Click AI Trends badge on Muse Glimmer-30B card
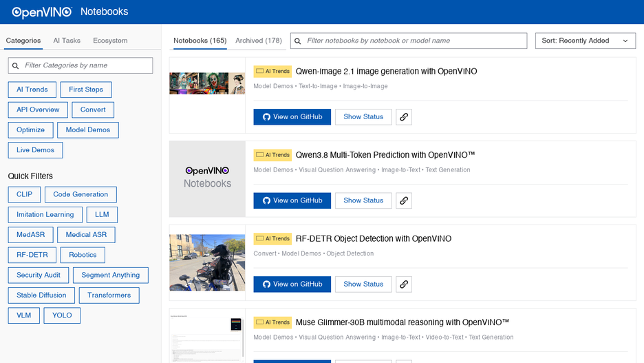Viewport: 644px width, 363px height. (272, 322)
